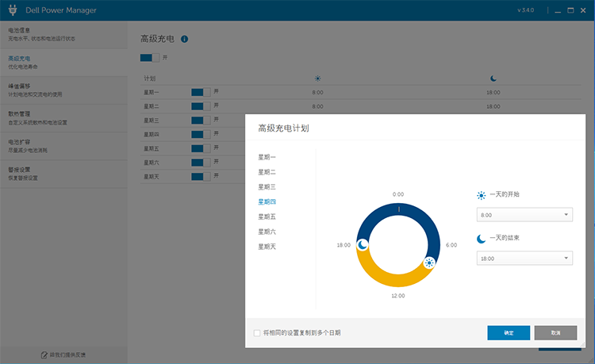Select 星期六 in the dialog day list
The height and width of the screenshot is (364, 595).
(x=267, y=232)
